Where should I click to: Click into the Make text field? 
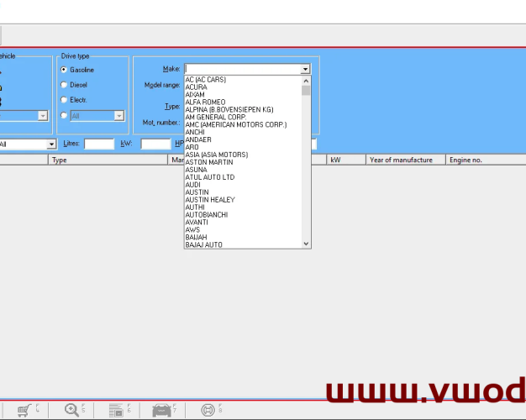(x=243, y=69)
